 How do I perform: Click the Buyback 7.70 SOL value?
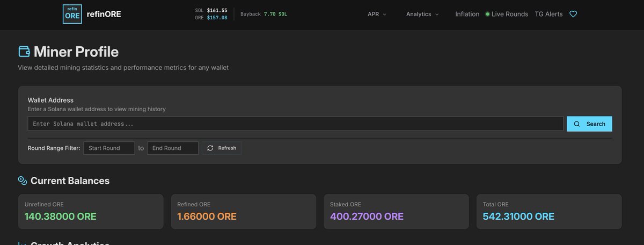275,14
